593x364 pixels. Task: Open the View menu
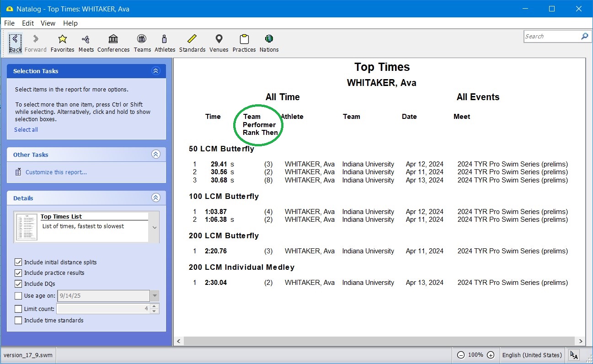(48, 23)
